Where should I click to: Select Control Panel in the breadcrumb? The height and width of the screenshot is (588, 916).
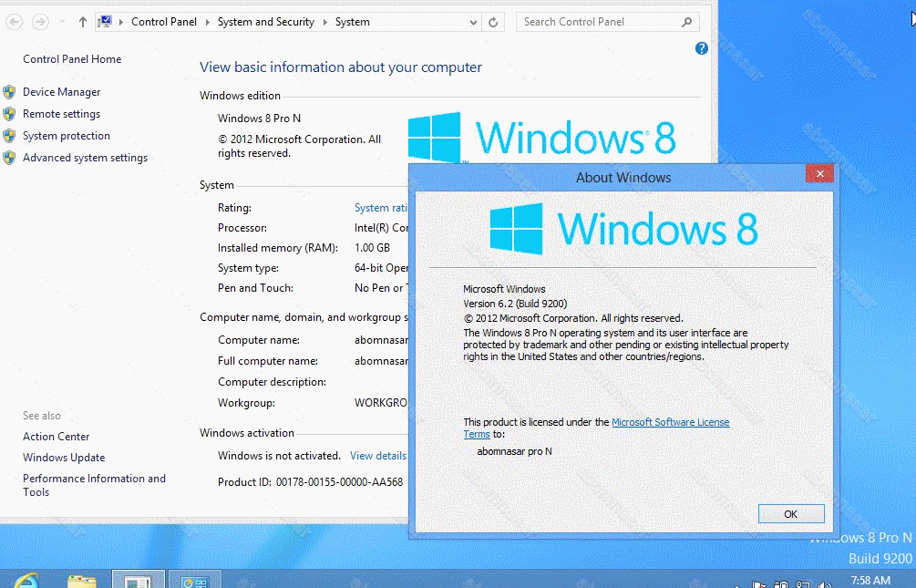coord(163,22)
